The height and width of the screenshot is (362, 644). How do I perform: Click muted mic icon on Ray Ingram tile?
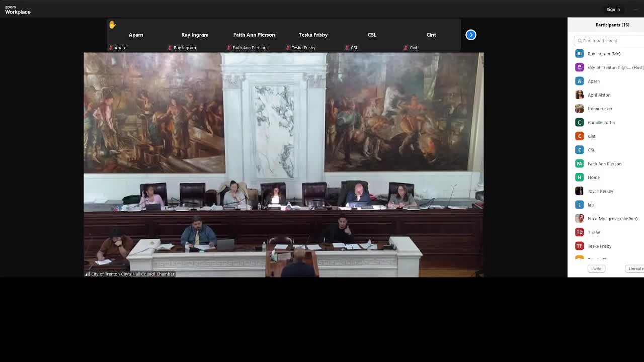[x=170, y=48]
